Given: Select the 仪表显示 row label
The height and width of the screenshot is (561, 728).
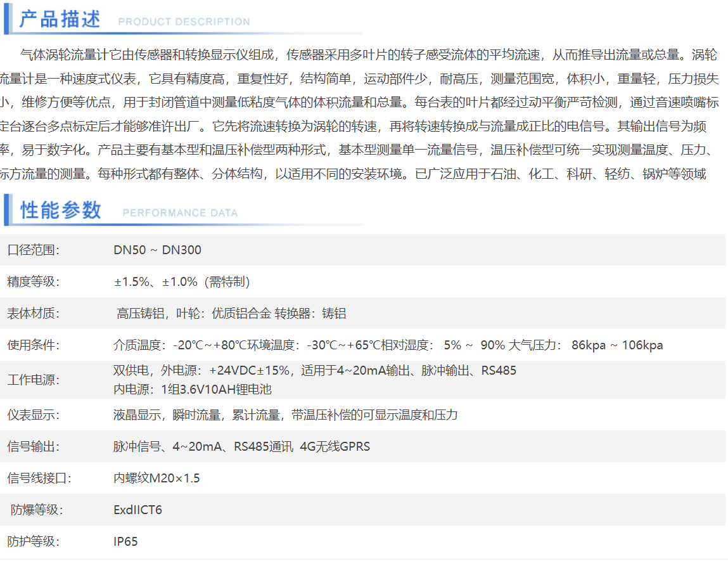Looking at the screenshot, I should point(33,415).
